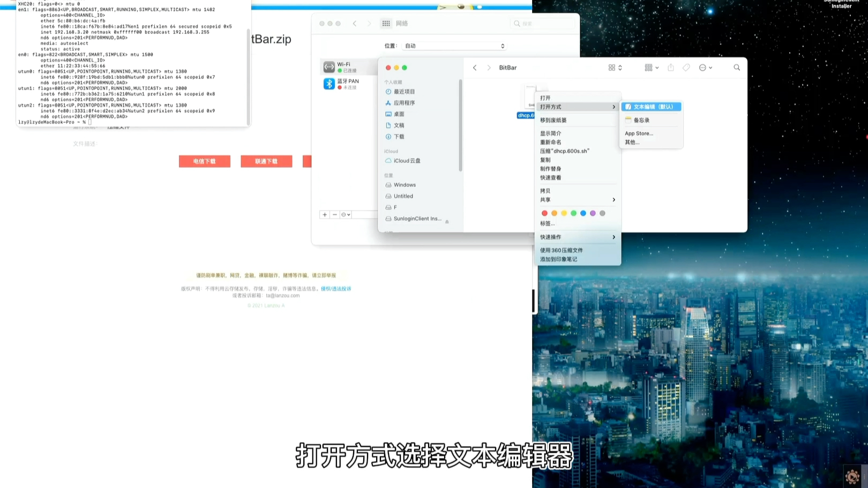Apply the green tag color swatch
The image size is (868, 488).
point(573,213)
